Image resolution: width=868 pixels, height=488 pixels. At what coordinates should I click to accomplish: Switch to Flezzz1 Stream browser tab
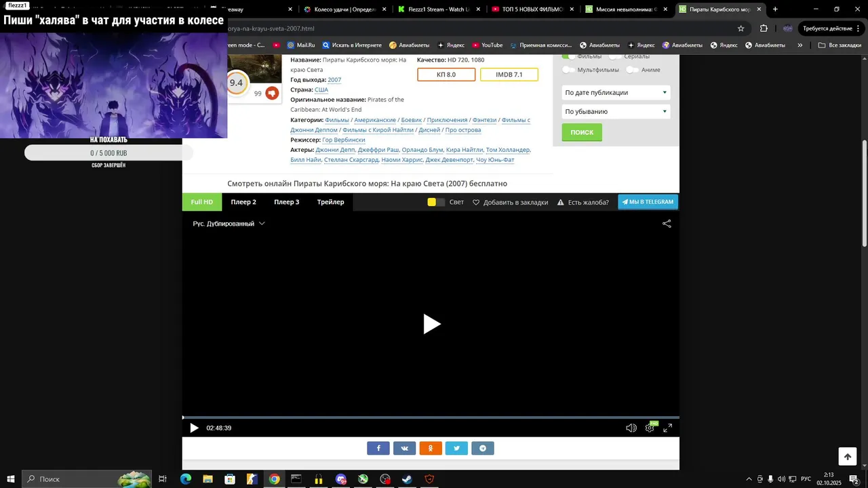click(438, 9)
